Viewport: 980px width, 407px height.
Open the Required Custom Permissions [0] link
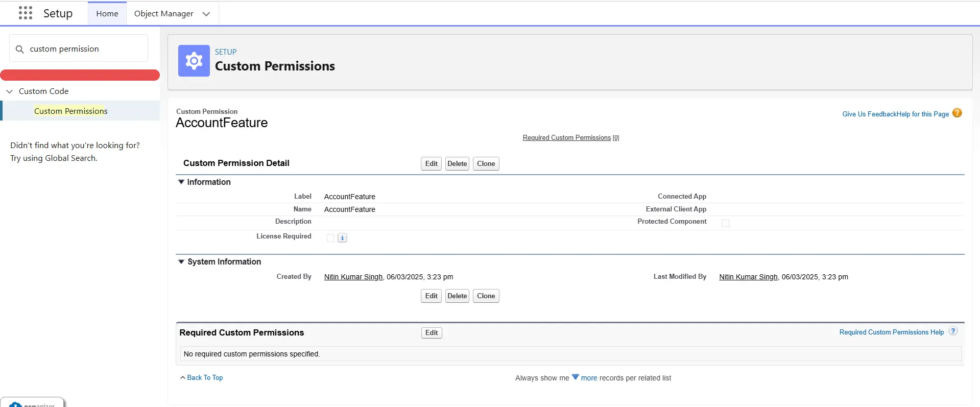(571, 138)
